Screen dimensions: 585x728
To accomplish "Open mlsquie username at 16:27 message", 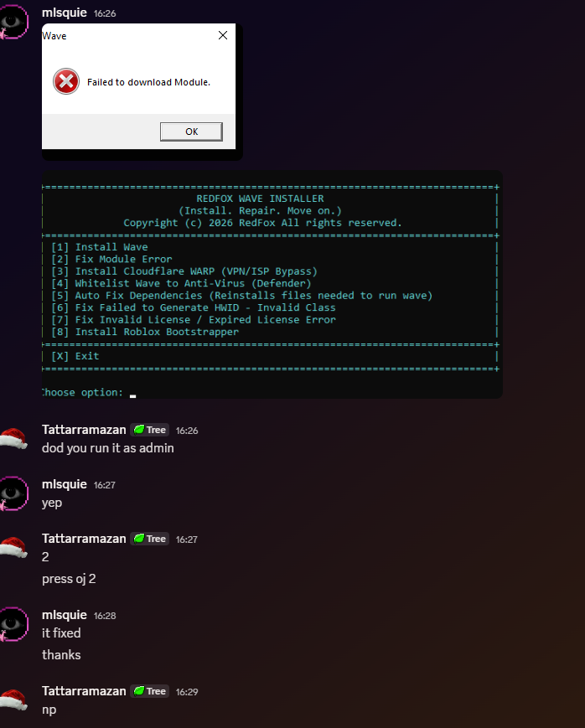I will 65,484.
